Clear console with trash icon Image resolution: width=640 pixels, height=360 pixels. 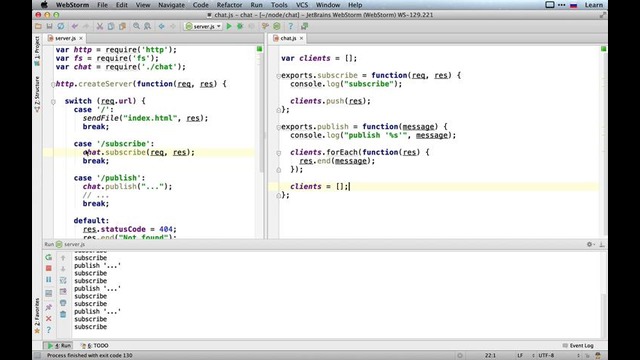tap(63, 314)
